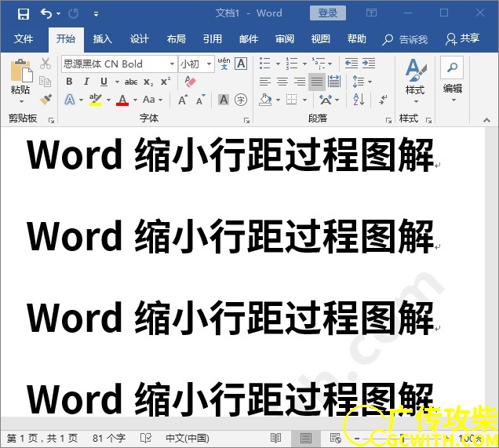This screenshot has height=448, width=499.
Task: Click the enclosed character 字 icon
Action: pyautogui.click(x=241, y=100)
